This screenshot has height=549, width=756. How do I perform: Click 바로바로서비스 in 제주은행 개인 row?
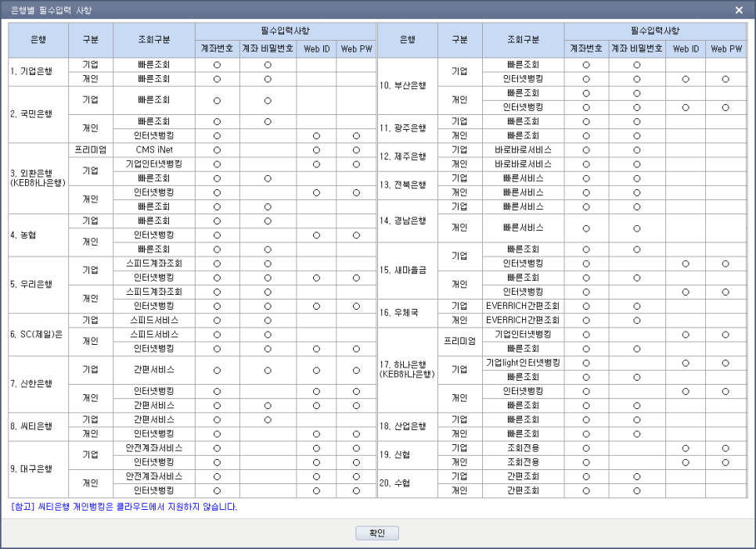(523, 164)
